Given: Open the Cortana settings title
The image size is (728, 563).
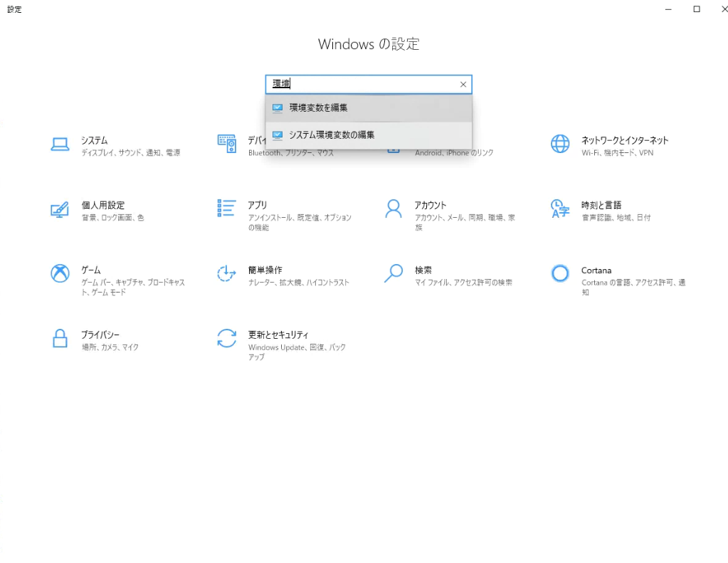Looking at the screenshot, I should click(596, 270).
